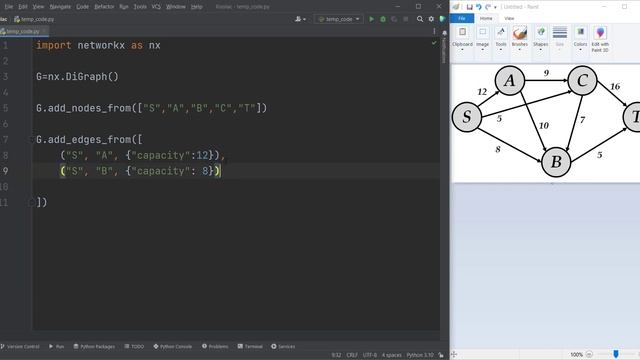Open the Version Control tool window
This screenshot has width=640, height=360.
(20, 346)
